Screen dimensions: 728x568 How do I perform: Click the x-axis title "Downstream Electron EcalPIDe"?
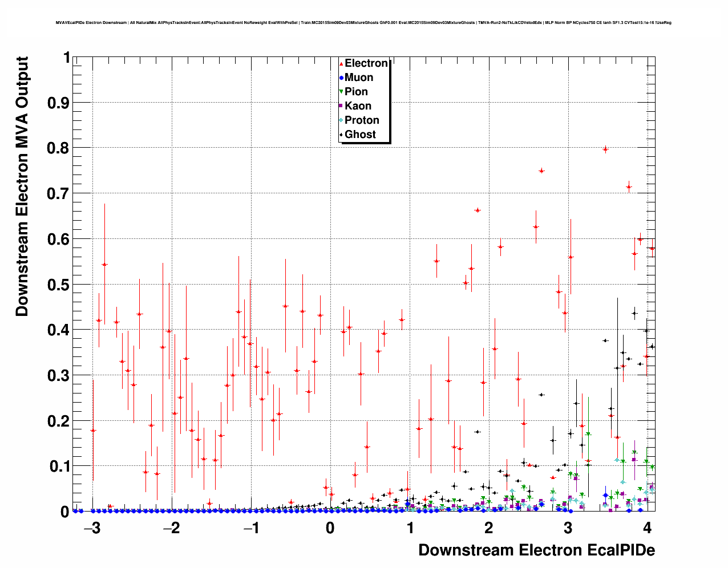pos(536,550)
